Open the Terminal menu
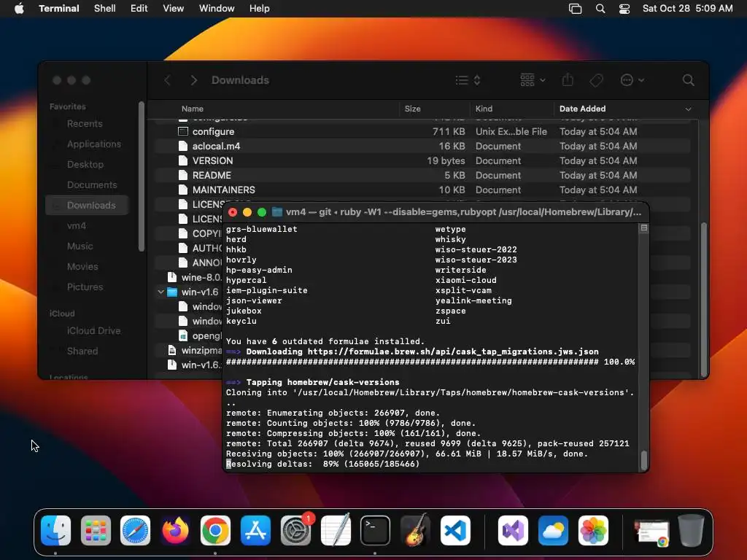The height and width of the screenshot is (560, 747). tap(58, 8)
